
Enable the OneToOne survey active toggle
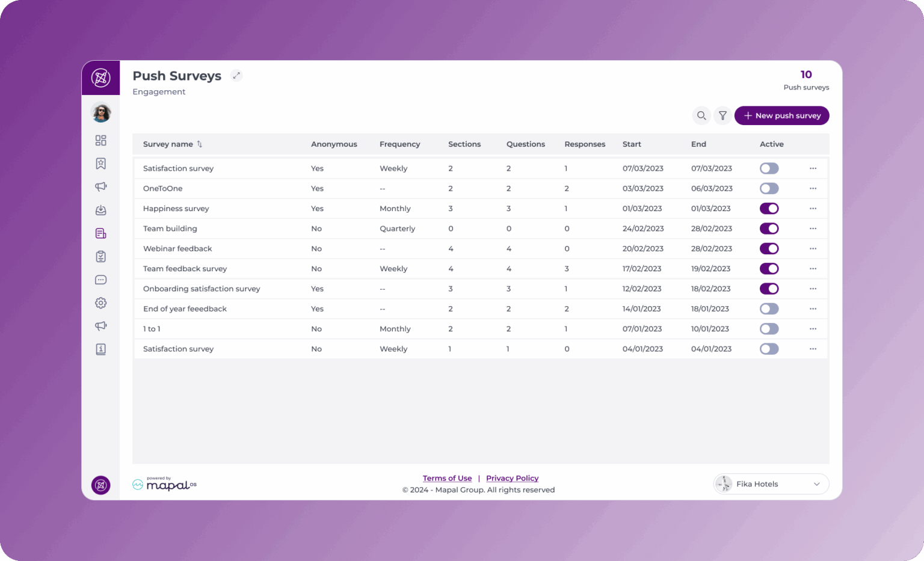(x=769, y=188)
